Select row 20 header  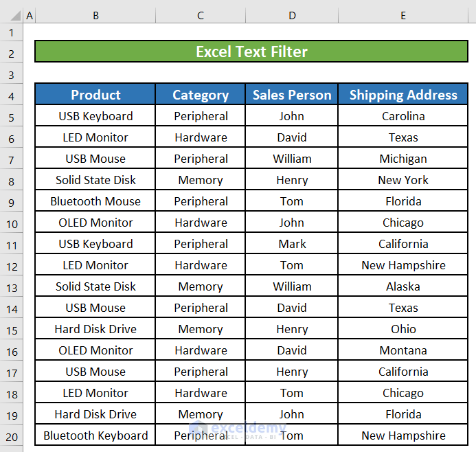[x=12, y=436]
